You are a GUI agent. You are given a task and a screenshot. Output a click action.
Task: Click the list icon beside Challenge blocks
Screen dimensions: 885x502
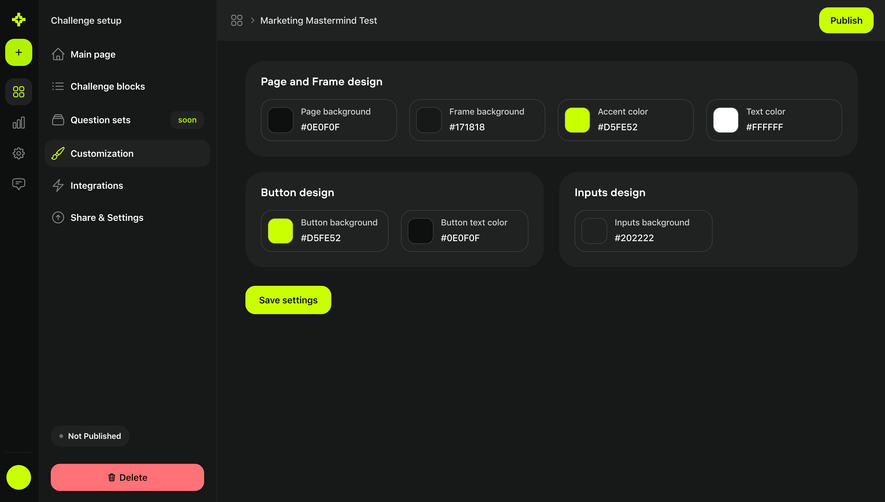[x=58, y=86]
